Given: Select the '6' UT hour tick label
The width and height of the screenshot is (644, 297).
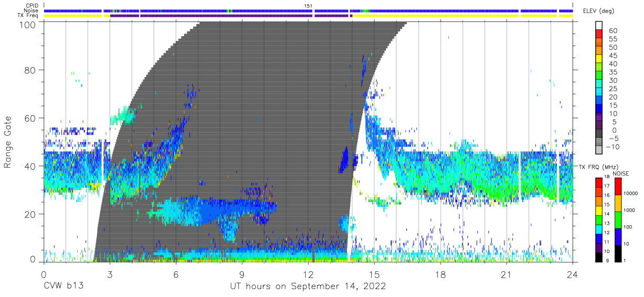Looking at the screenshot, I should coord(176,274).
